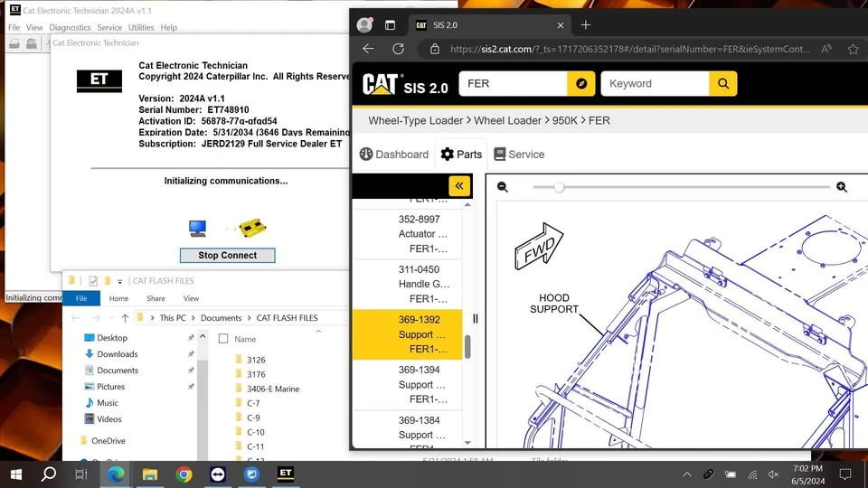Click the read aloud icon in address bar
The width and height of the screenshot is (868, 488).
coord(826,49)
